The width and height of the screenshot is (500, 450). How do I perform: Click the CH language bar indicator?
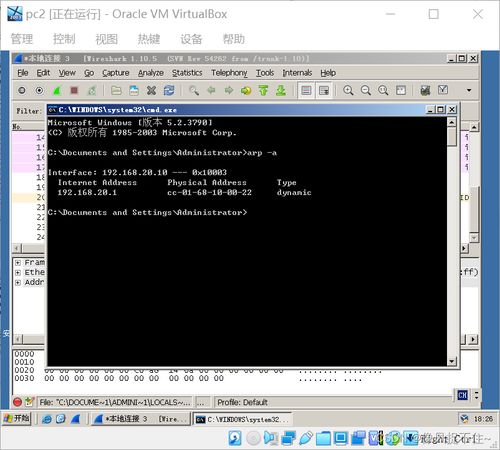click(x=462, y=395)
